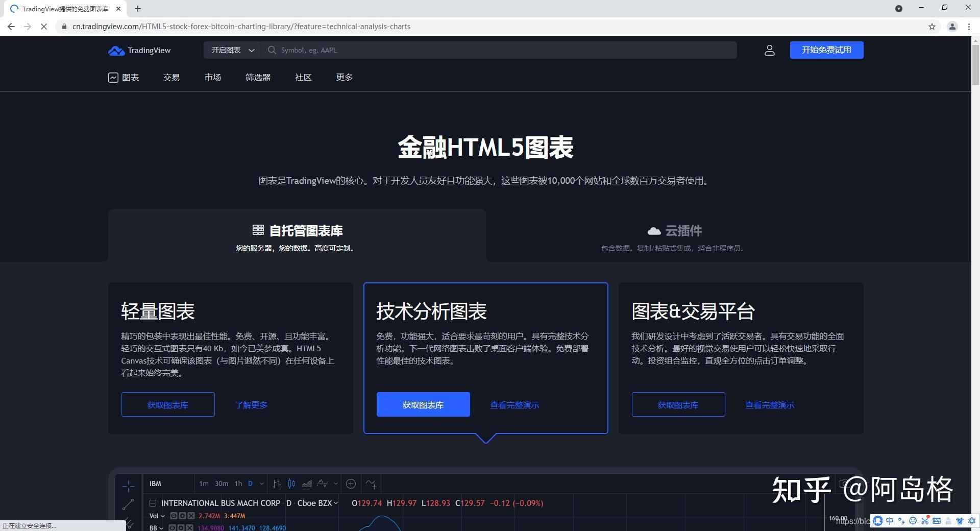980x531 pixels.
Task: Close the TradingView browser tab
Action: pyautogui.click(x=118, y=9)
